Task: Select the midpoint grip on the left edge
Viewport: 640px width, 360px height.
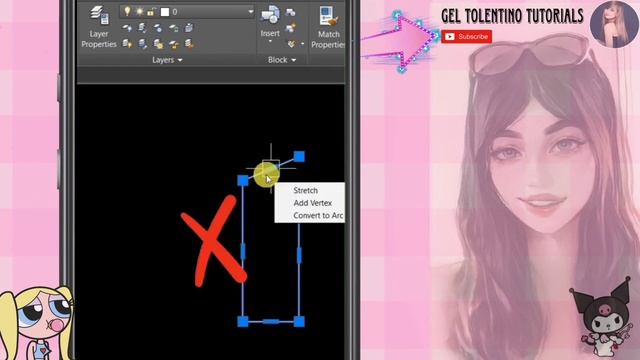Action: pos(243,251)
